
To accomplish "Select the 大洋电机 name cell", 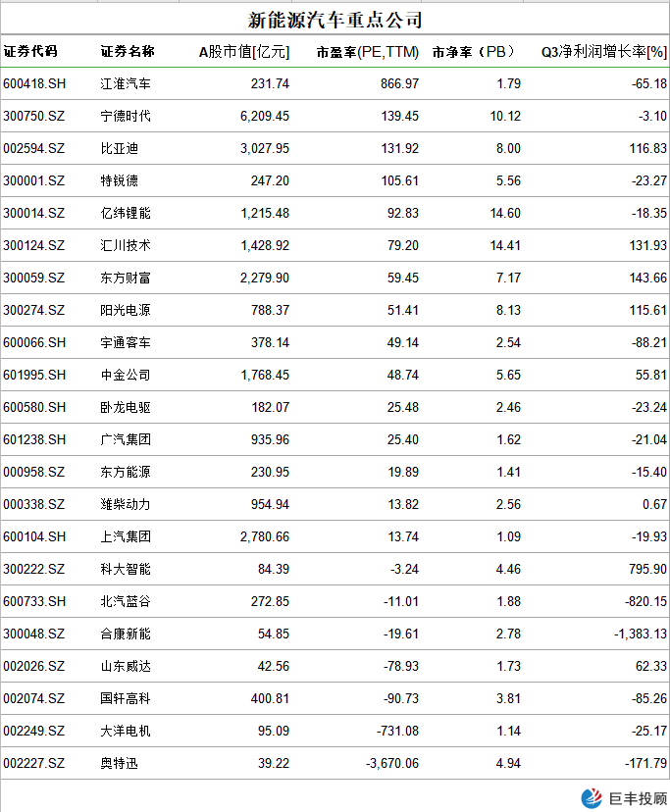I will click(126, 732).
